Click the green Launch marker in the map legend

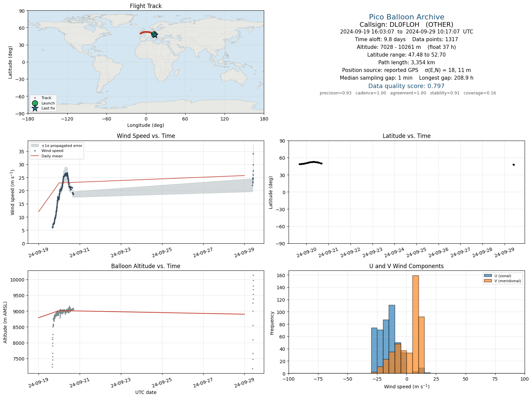(x=35, y=103)
